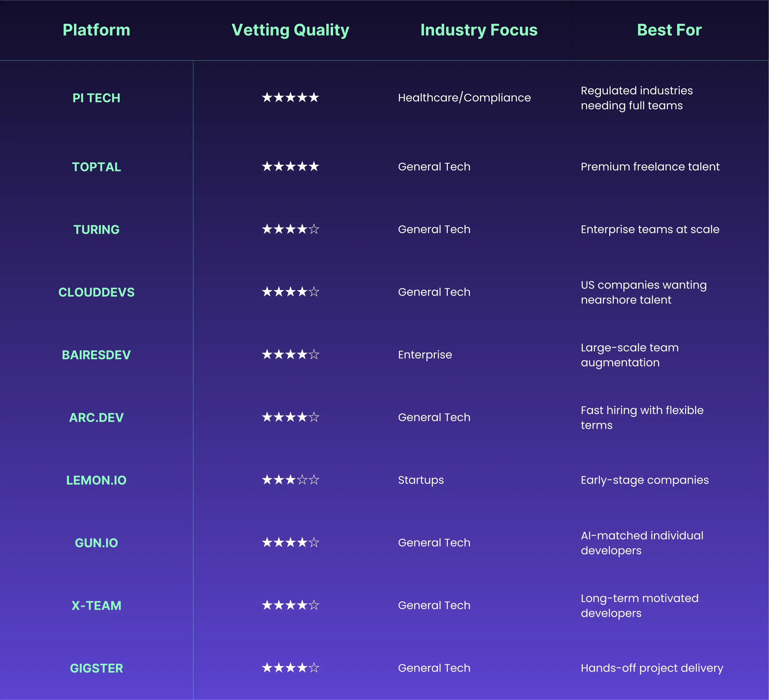Viewport: 769px width, 700px height.
Task: Select the LEMON.IO platform name
Action: [97, 480]
